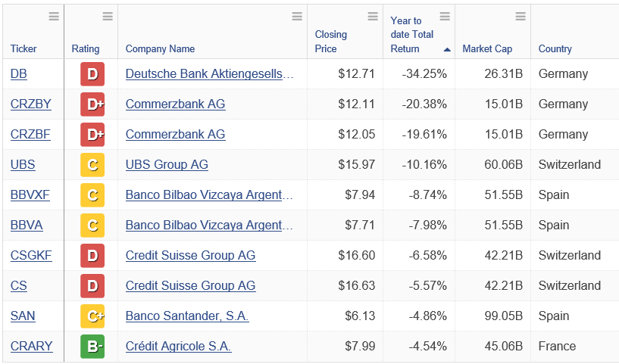Open Crédit Agricole S.A. company link
The height and width of the screenshot is (364, 619).
pos(178,347)
